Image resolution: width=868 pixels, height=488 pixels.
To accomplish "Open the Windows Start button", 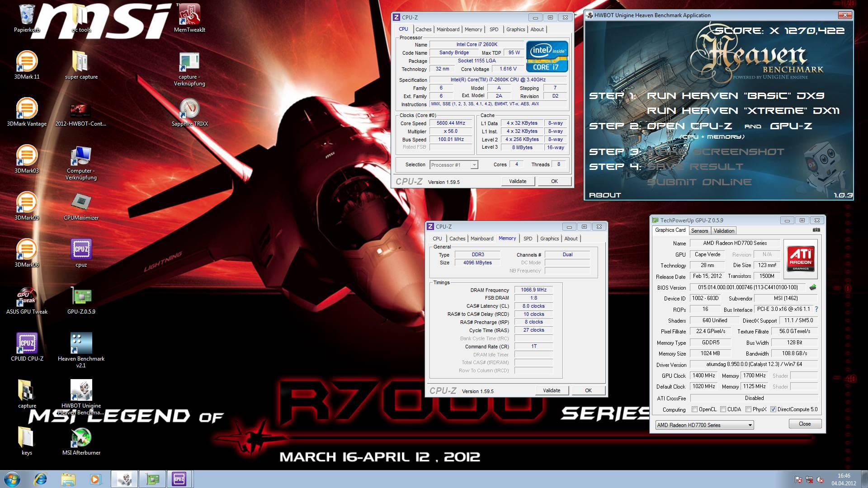I will [x=12, y=479].
